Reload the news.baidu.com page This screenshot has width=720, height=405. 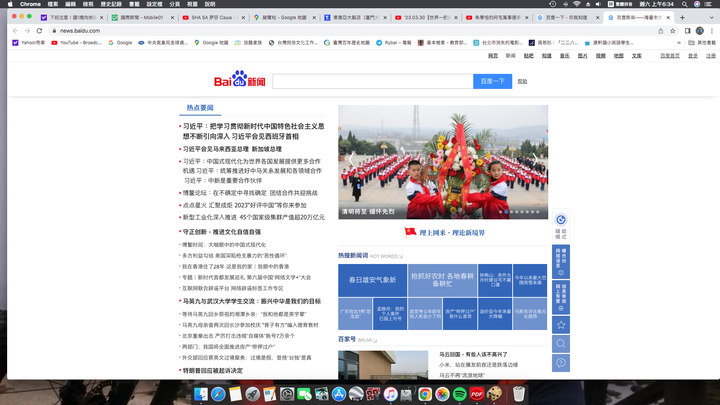(39, 31)
